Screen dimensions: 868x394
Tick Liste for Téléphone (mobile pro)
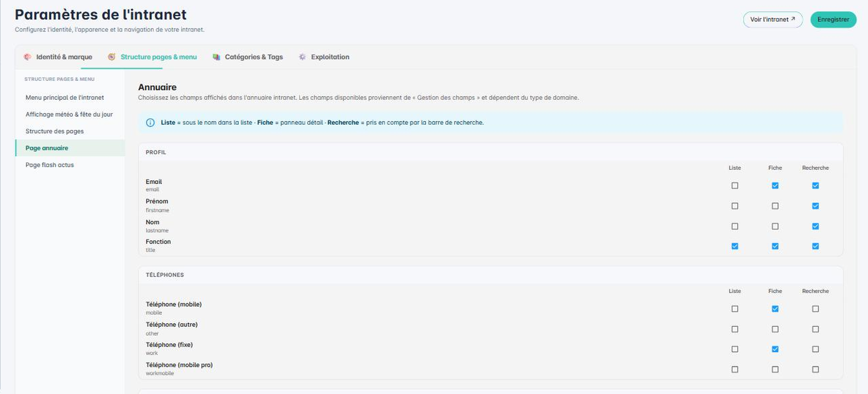pyautogui.click(x=735, y=370)
